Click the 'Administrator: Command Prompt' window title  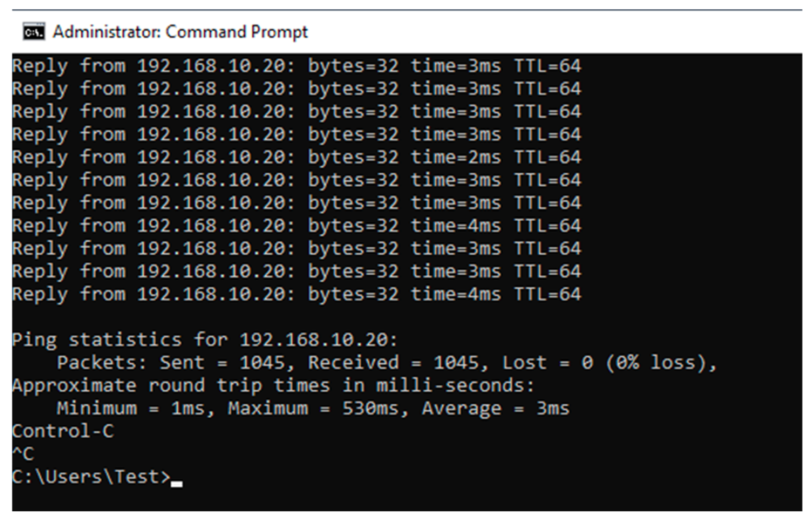coord(180,32)
